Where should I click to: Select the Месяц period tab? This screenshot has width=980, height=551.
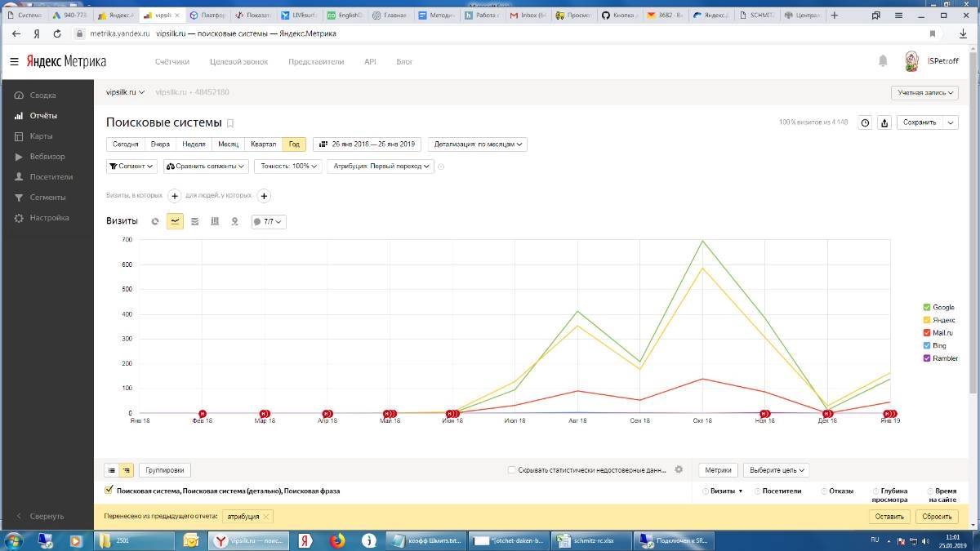[228, 144]
